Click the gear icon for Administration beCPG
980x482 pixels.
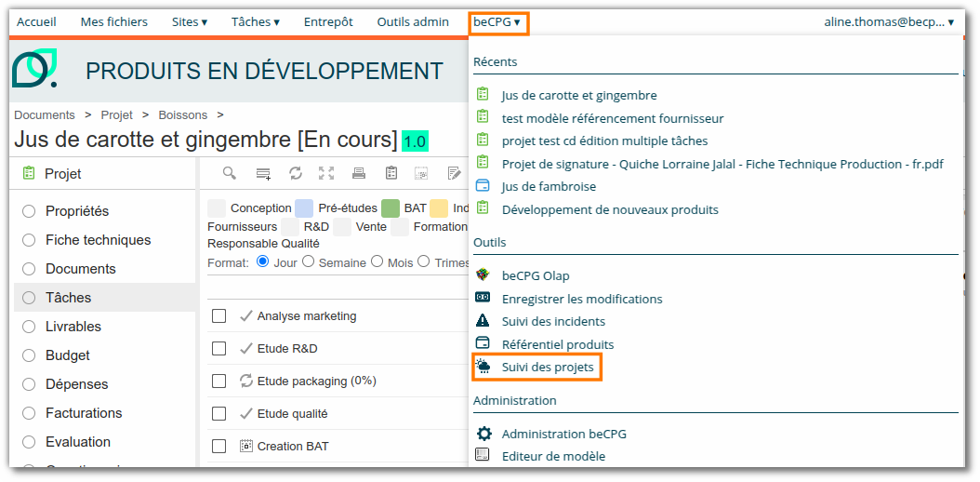[483, 434]
